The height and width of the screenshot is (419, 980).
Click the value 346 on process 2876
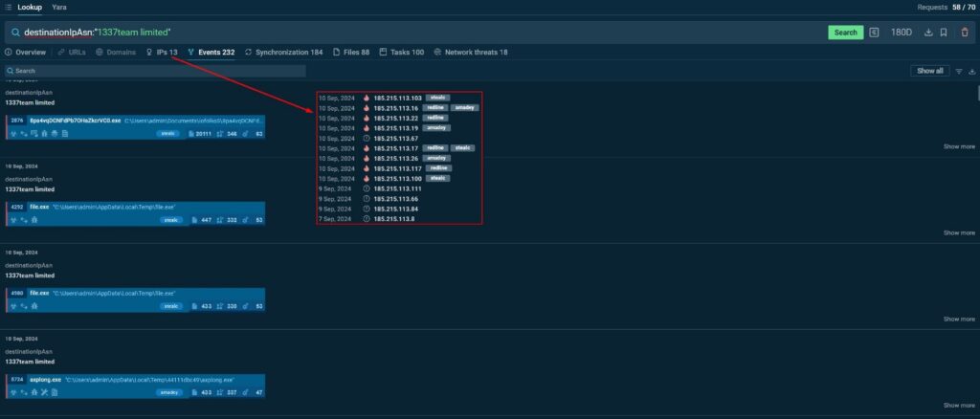232,134
